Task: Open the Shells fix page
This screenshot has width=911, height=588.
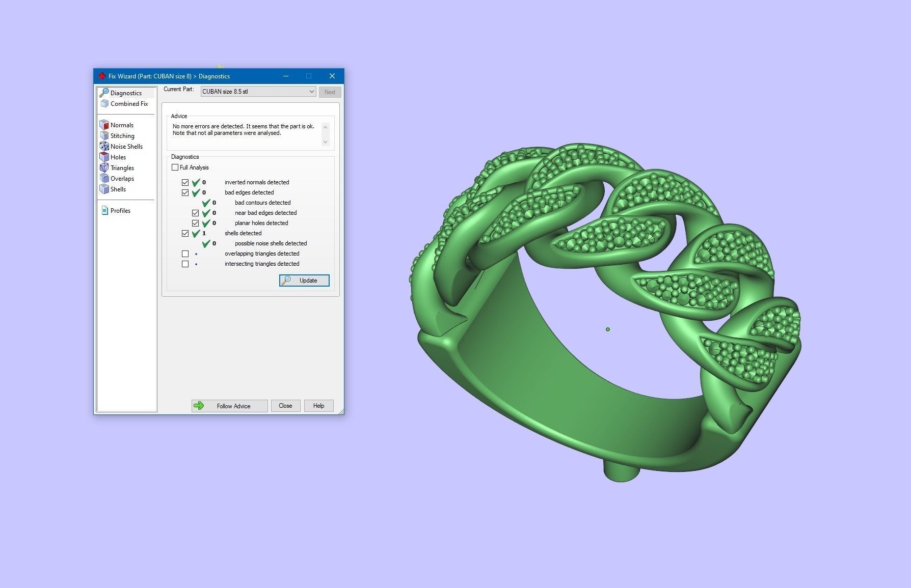Action: pos(118,189)
